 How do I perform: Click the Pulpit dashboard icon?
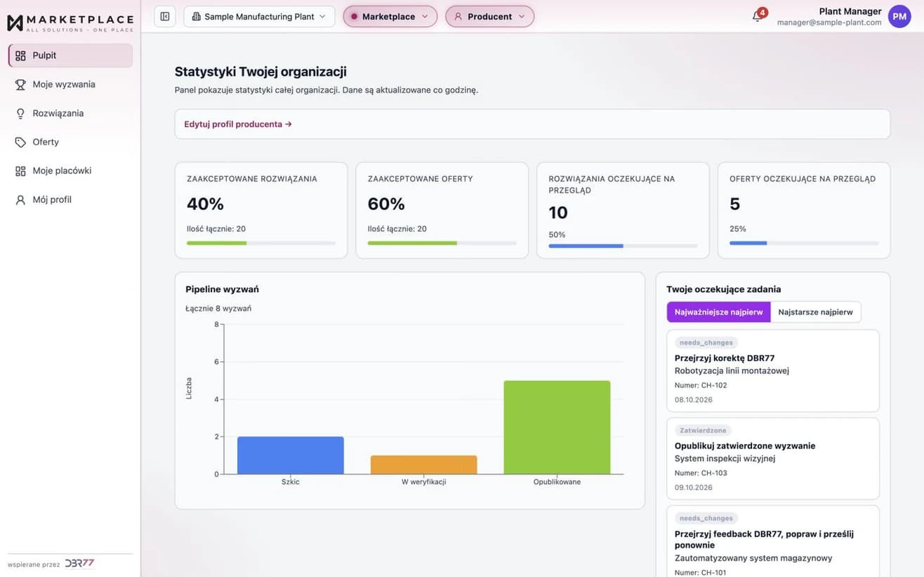[20, 55]
